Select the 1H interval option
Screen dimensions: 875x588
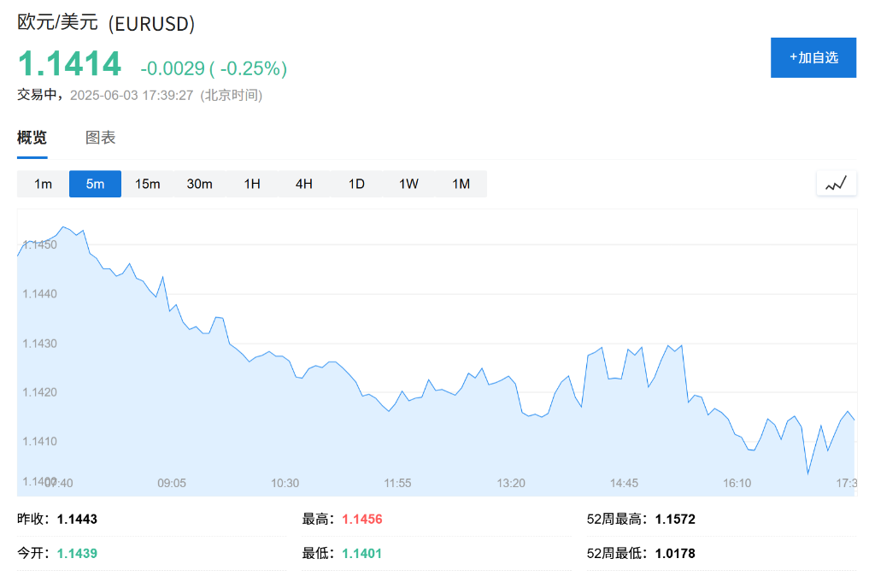(252, 184)
